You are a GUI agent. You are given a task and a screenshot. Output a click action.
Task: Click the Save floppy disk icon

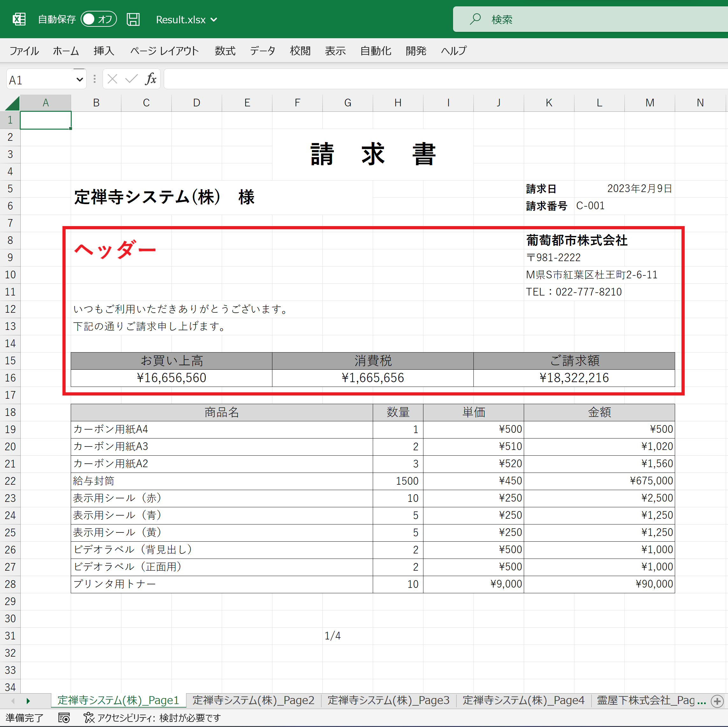tap(133, 19)
